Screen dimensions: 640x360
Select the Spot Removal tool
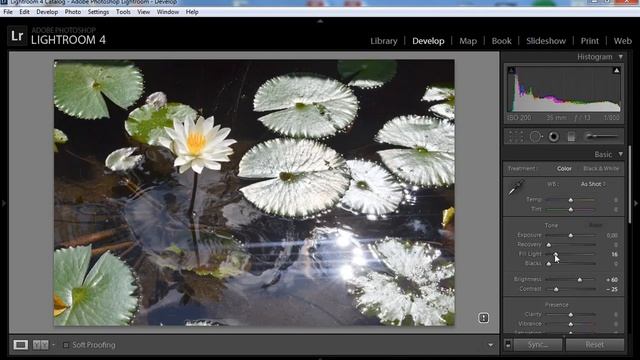[536, 136]
